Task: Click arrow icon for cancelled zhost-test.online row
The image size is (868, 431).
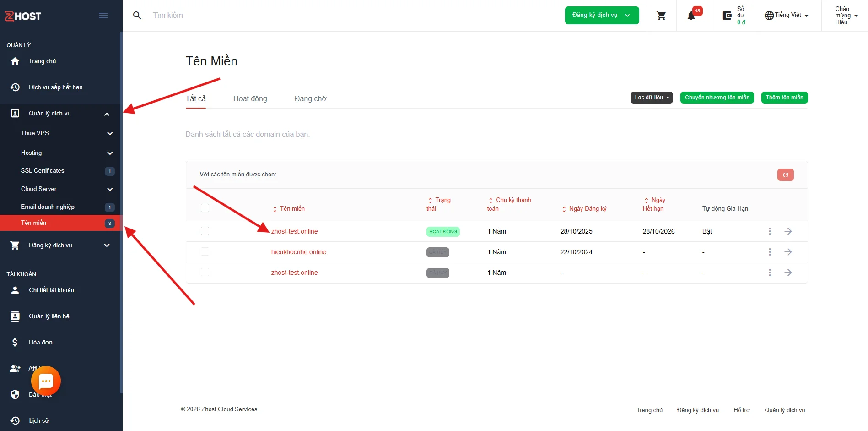Action: point(788,273)
